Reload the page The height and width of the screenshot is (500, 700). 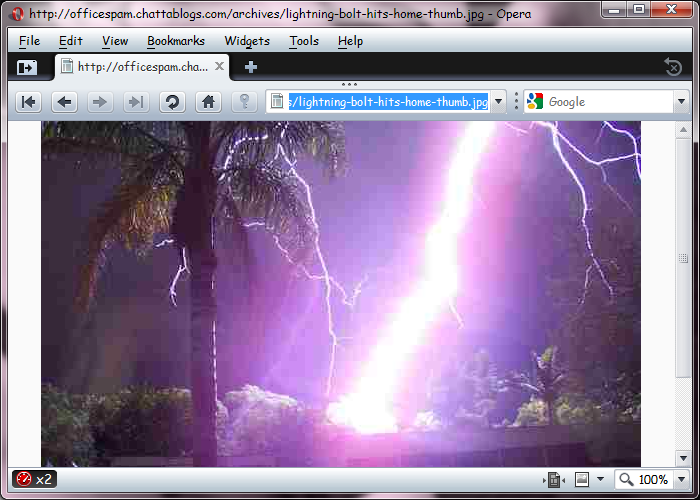pyautogui.click(x=172, y=102)
